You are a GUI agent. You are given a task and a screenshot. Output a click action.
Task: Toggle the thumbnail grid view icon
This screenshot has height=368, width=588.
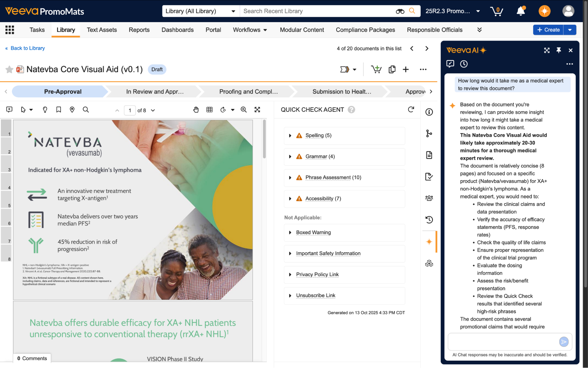pyautogui.click(x=209, y=110)
